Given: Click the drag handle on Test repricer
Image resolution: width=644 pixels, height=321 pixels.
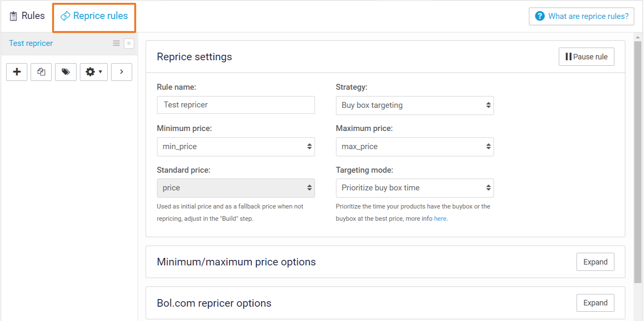Looking at the screenshot, I should coord(116,43).
